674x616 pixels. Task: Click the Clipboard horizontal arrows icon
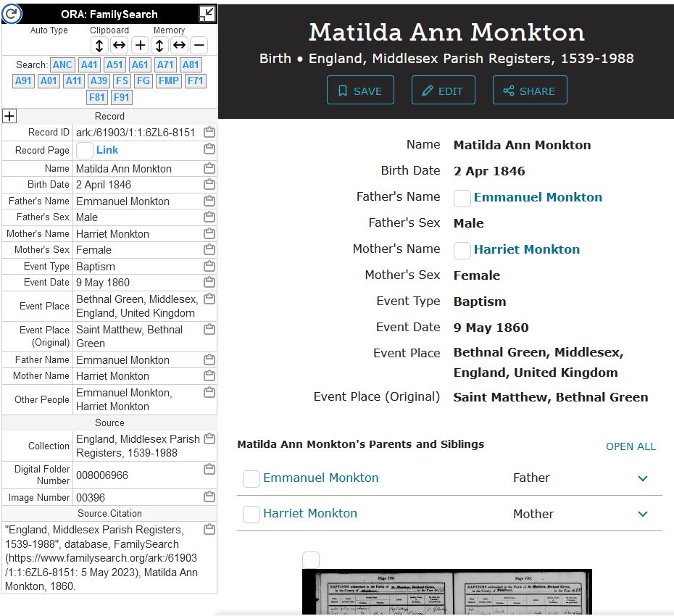click(x=120, y=46)
